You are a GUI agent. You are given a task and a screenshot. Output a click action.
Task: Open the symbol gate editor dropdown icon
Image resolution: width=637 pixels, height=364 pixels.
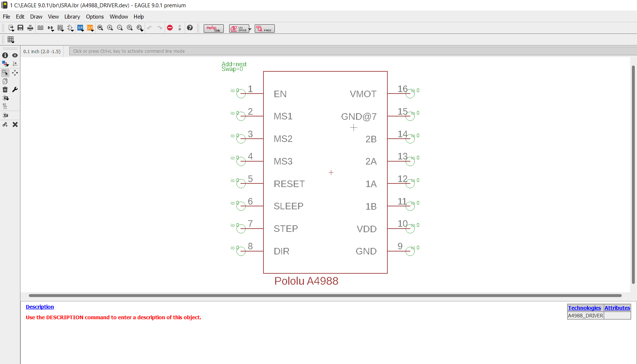click(70, 28)
